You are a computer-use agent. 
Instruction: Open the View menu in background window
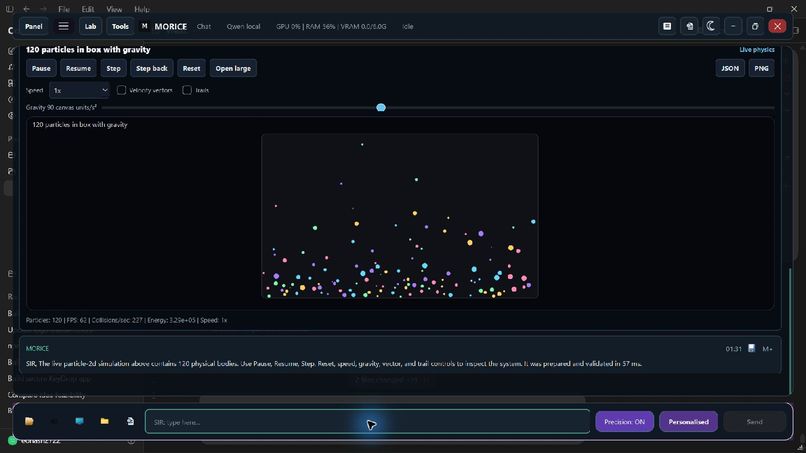pyautogui.click(x=114, y=9)
